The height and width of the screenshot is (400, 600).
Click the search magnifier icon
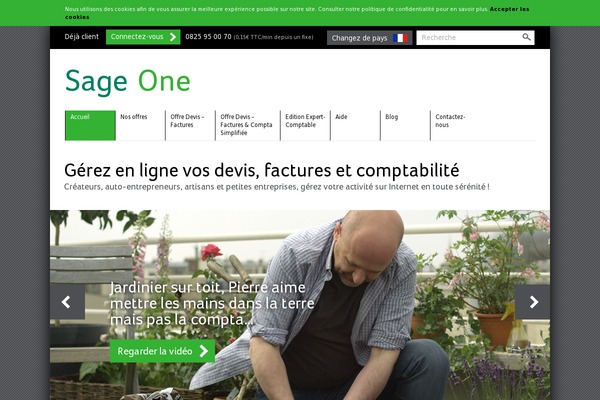[527, 37]
